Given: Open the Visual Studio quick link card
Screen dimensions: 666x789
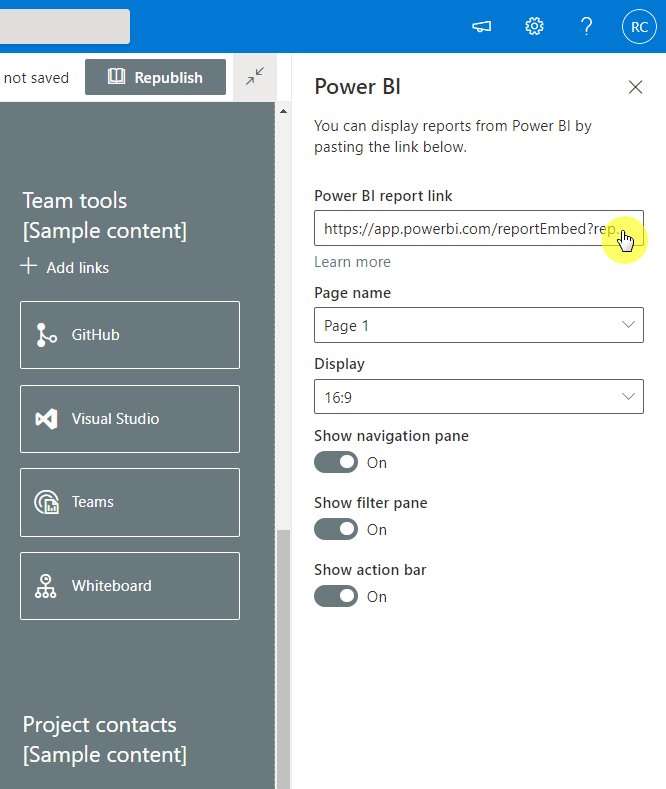Looking at the screenshot, I should click(130, 419).
